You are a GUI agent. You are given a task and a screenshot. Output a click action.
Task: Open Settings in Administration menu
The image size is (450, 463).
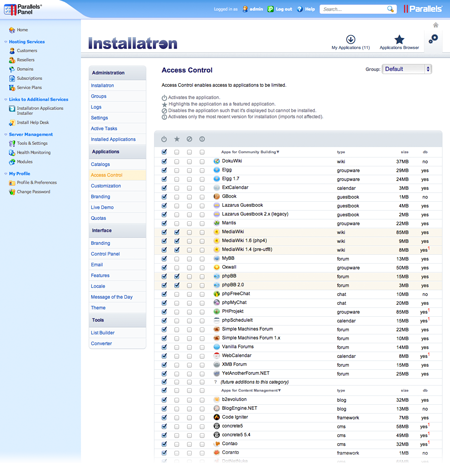[x=99, y=118]
